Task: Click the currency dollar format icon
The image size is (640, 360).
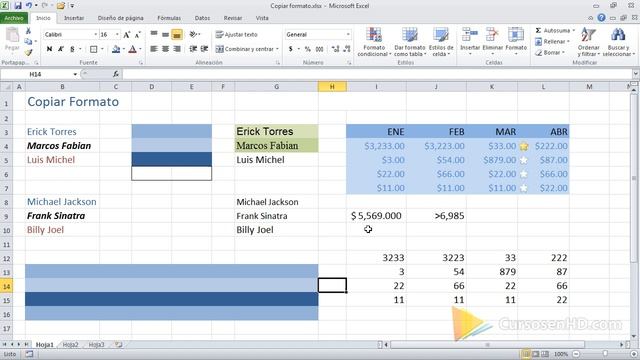Action: pos(291,49)
